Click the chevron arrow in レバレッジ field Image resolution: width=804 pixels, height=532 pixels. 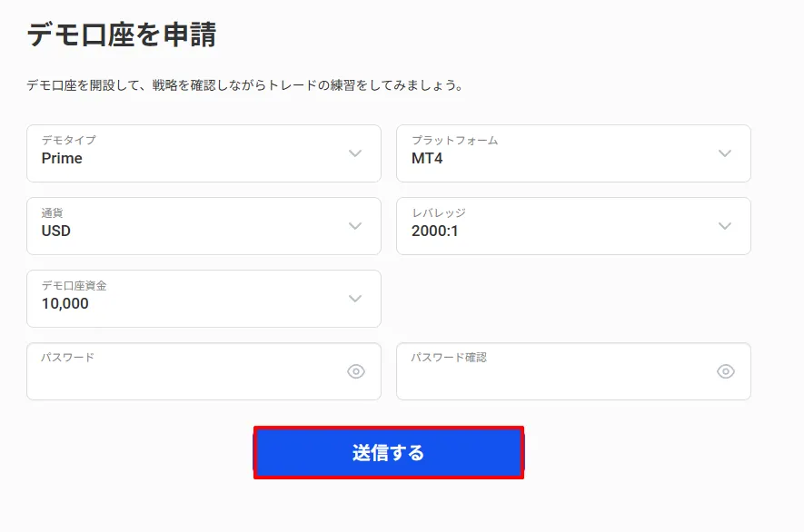(725, 226)
